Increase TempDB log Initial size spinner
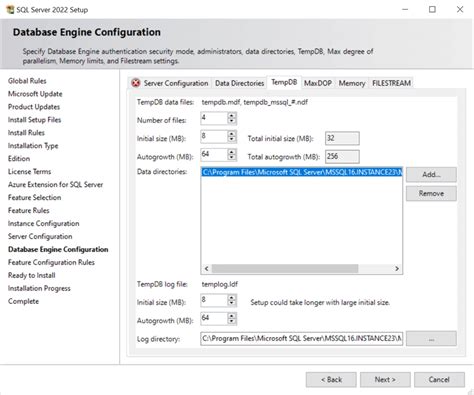The height and width of the screenshot is (395, 474). (232, 297)
